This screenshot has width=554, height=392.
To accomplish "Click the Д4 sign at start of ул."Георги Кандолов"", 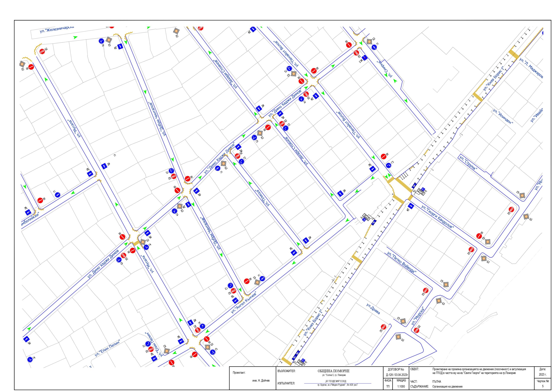I will [411, 206].
